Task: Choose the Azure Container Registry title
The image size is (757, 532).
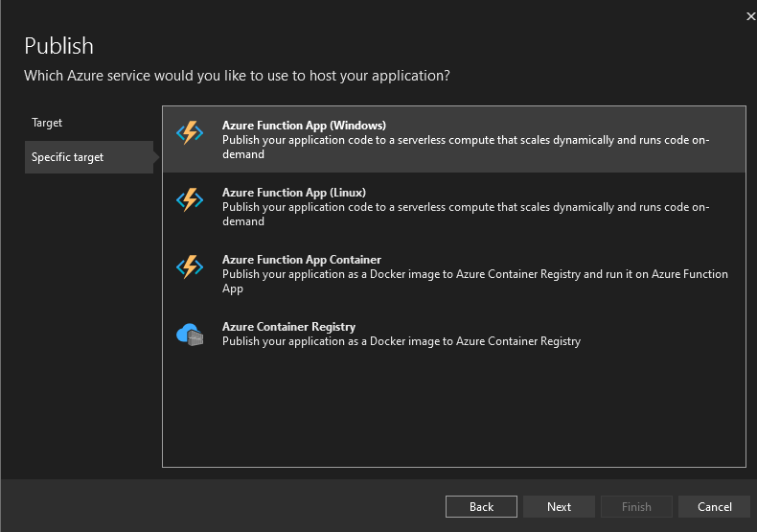Action: 288,327
